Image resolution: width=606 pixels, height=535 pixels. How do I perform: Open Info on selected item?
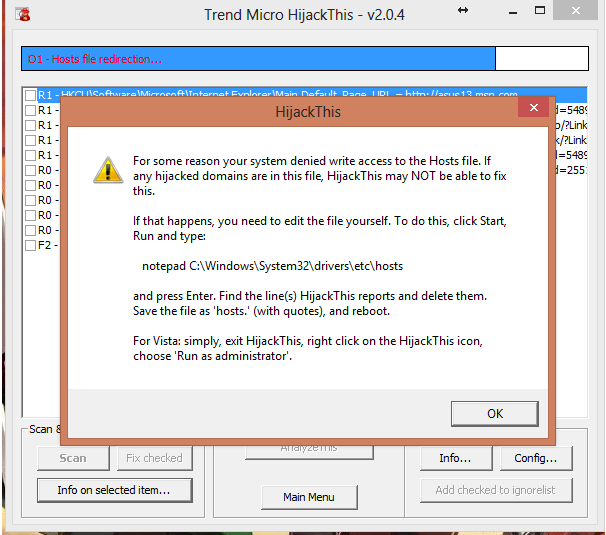(114, 490)
